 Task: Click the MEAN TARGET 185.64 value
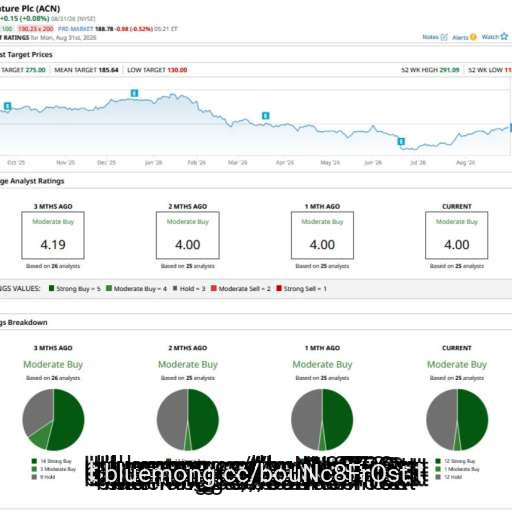click(109, 70)
